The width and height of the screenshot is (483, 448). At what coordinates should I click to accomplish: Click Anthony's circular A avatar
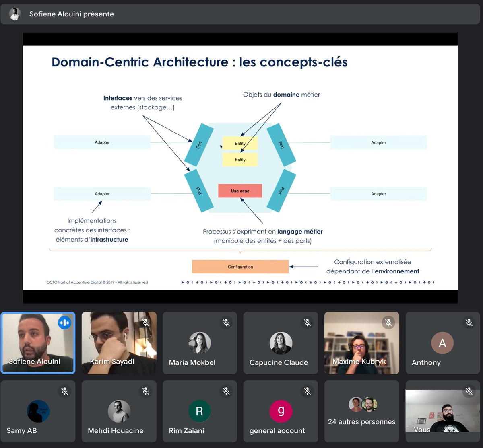(x=442, y=343)
